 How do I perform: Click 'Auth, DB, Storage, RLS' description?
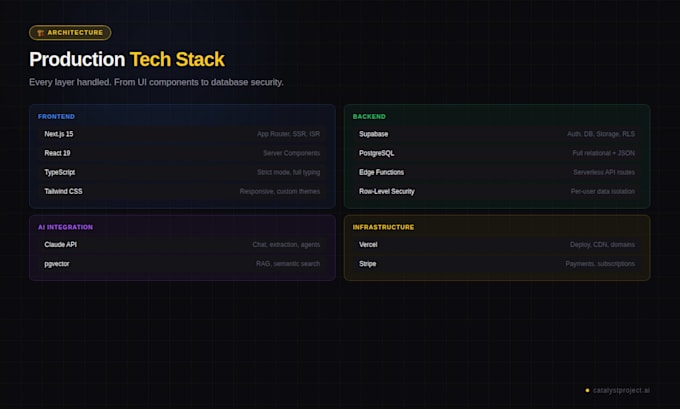pyautogui.click(x=601, y=134)
